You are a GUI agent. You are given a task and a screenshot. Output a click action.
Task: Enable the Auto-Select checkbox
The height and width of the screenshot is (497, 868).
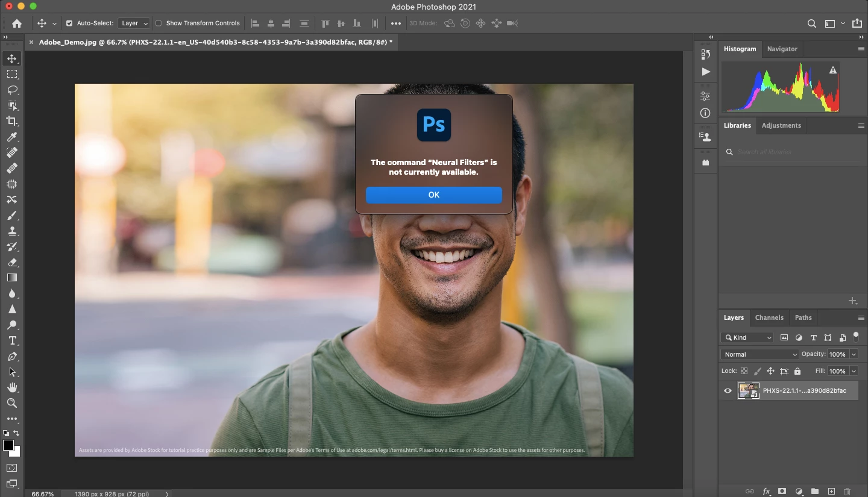pyautogui.click(x=69, y=23)
